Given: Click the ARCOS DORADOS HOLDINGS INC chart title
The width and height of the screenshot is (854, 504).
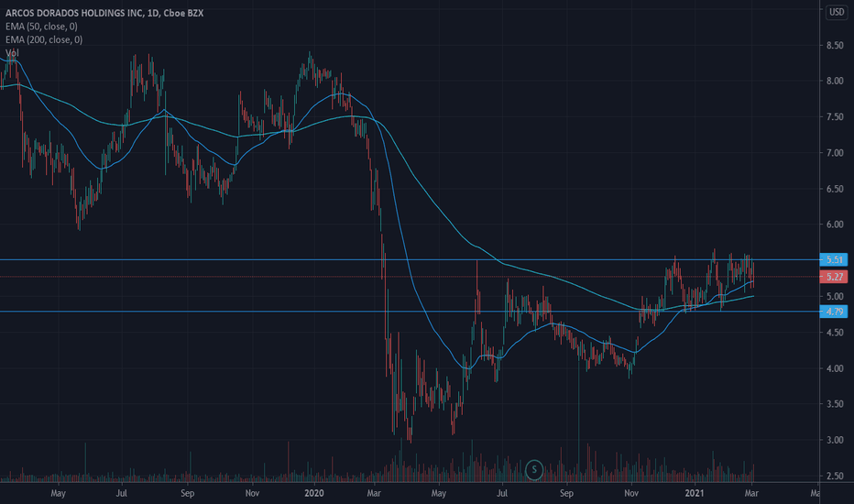Looking at the screenshot, I should 104,13.
